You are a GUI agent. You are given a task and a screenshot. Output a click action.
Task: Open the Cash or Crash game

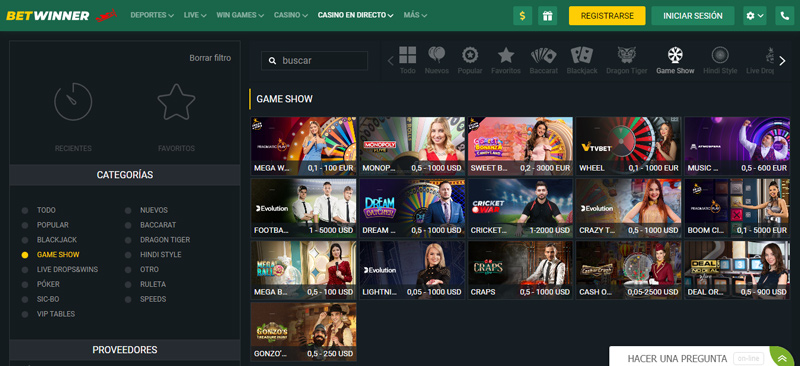[629, 270]
